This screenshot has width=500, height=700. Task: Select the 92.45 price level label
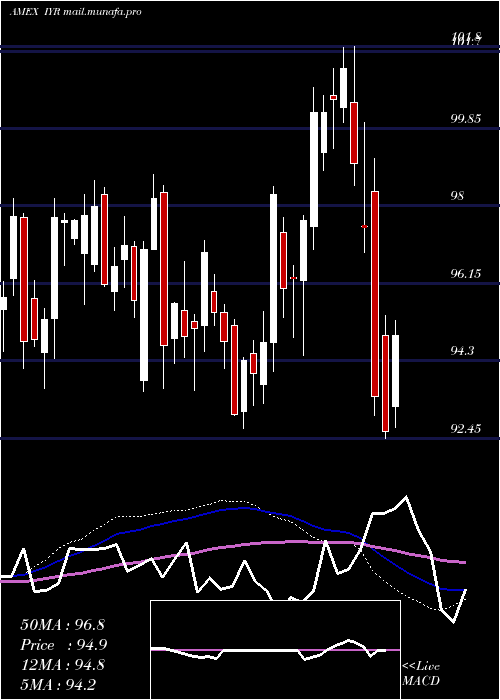[x=466, y=429]
